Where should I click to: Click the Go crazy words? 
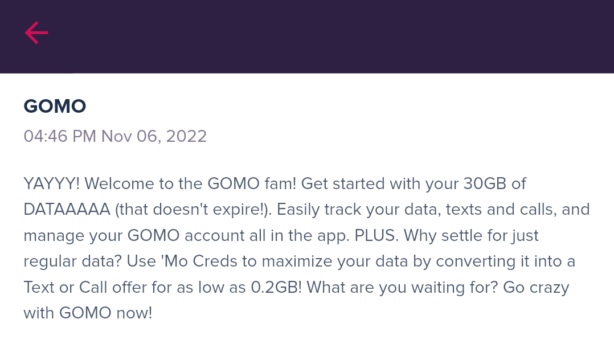[x=536, y=288]
